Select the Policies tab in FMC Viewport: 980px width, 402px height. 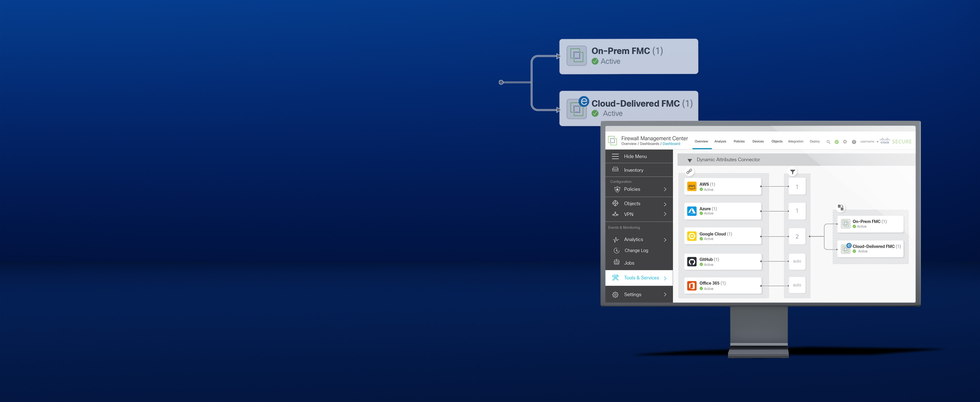739,141
